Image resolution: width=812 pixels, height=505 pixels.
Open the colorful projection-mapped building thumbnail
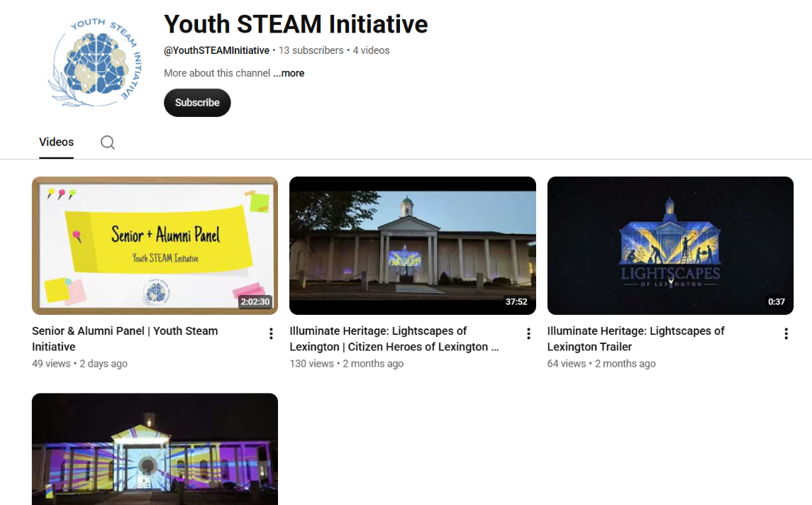pos(155,449)
